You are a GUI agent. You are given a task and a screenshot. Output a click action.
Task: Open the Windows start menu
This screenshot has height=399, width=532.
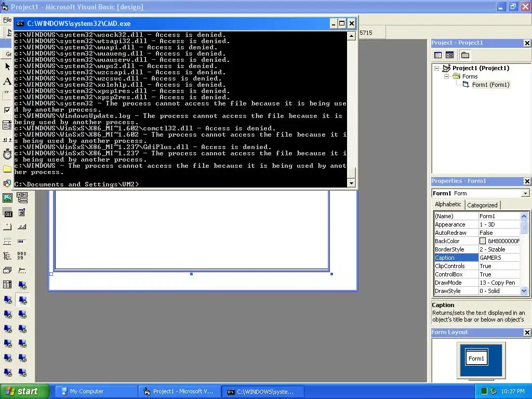[x=24, y=392]
